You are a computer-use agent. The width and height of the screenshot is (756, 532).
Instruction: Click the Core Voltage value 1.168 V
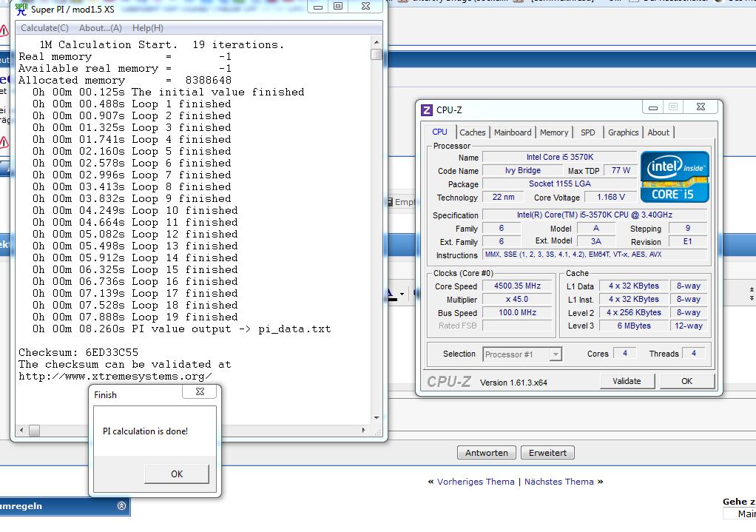pyautogui.click(x=610, y=198)
